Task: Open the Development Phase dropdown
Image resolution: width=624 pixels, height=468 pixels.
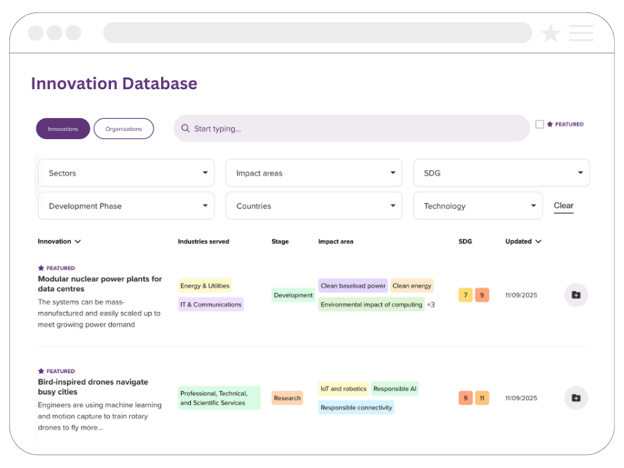Action: 126,206
